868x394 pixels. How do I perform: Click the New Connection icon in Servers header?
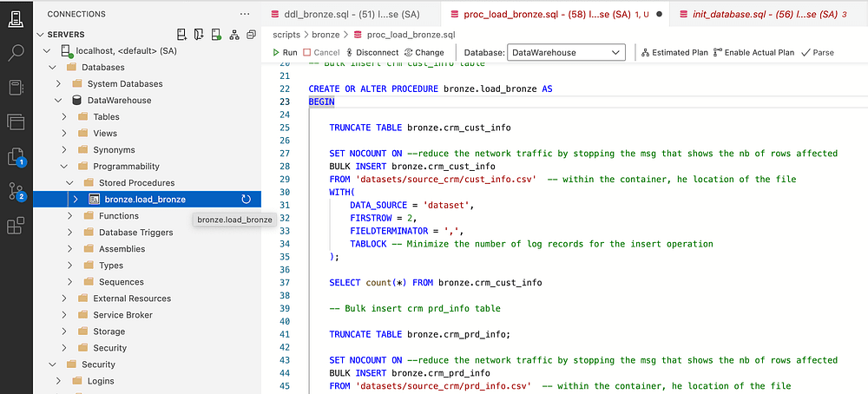pos(181,34)
